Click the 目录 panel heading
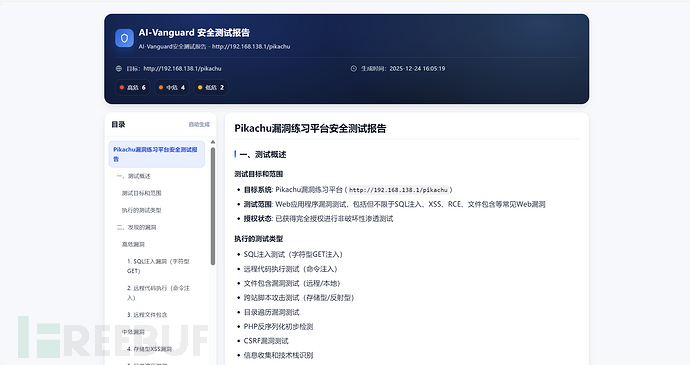The image size is (690, 365). click(118, 125)
